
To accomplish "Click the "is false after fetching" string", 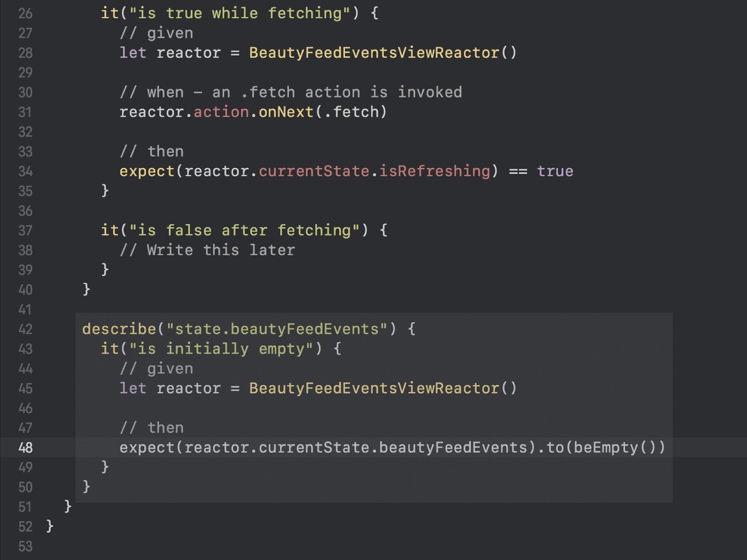I will point(244,230).
